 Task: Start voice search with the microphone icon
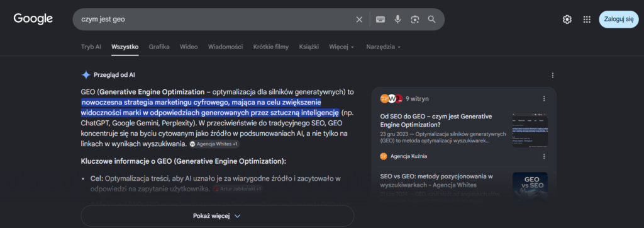(x=397, y=20)
